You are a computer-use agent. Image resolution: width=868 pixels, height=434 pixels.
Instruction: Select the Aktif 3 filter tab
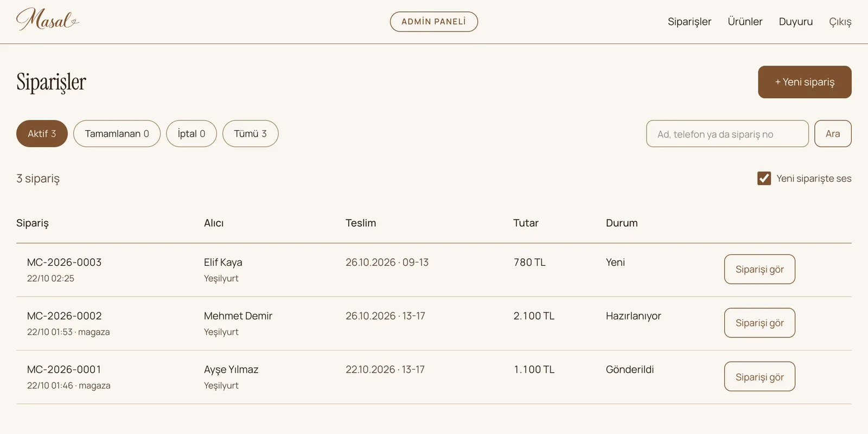42,133
